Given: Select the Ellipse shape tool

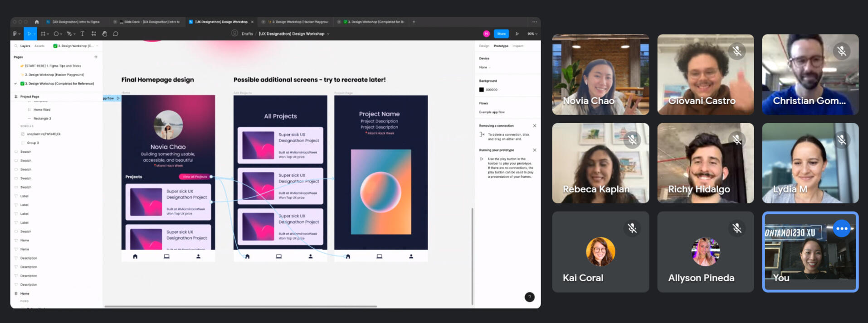Looking at the screenshot, I should click(56, 34).
